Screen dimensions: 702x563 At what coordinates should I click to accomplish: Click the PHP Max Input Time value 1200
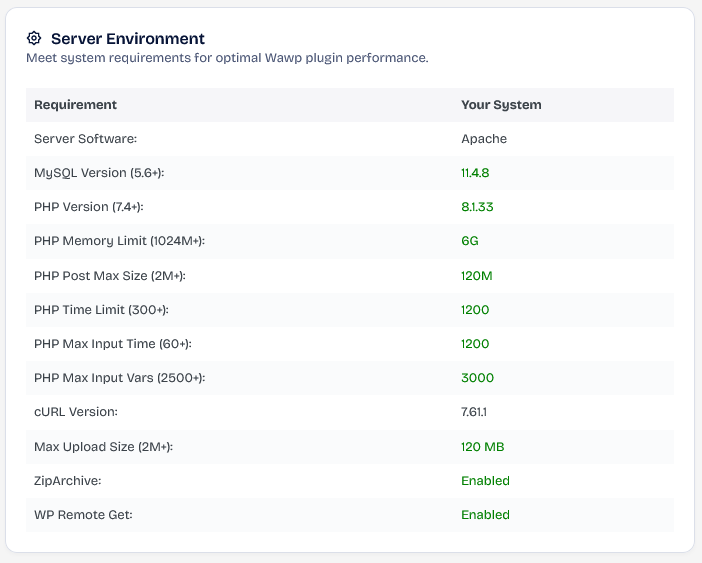coord(475,344)
